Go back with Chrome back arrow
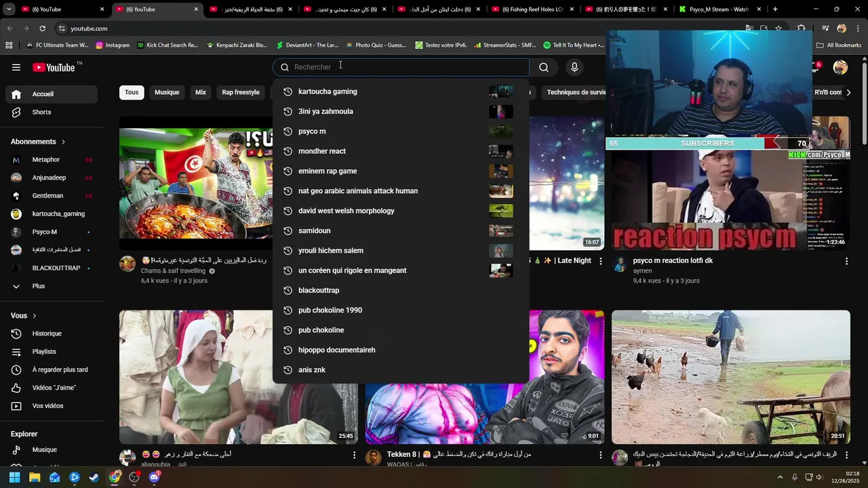This screenshot has width=868, height=488. [x=9, y=28]
